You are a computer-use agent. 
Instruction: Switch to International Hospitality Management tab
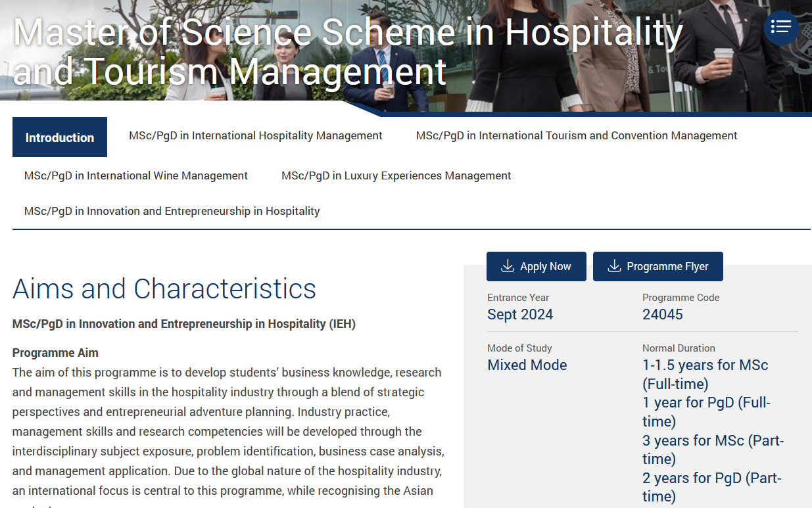[x=255, y=135]
